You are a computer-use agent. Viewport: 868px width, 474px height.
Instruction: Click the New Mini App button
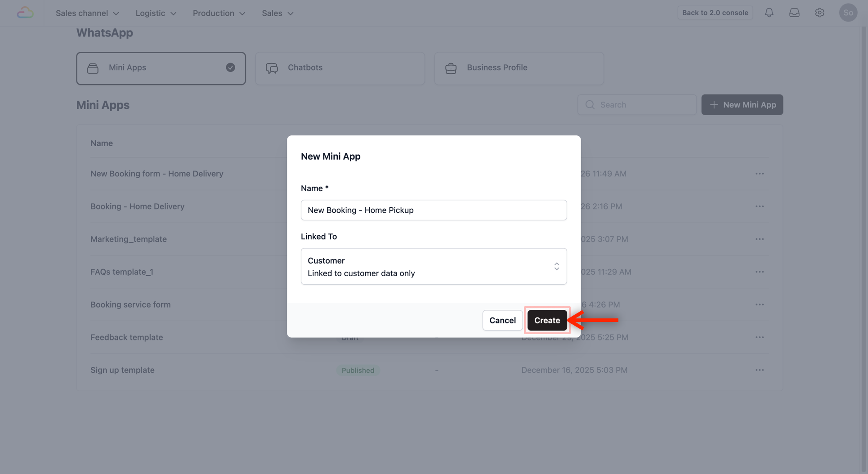(742, 105)
